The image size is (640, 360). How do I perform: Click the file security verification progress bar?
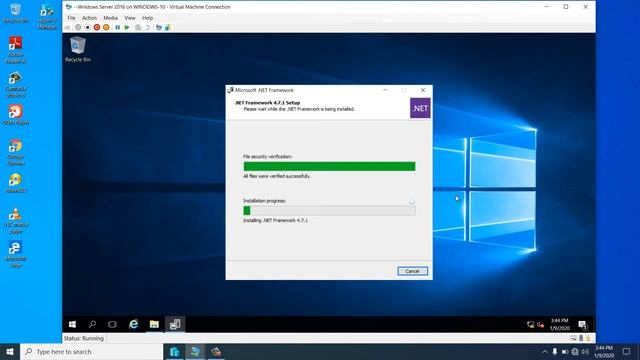[x=329, y=166]
